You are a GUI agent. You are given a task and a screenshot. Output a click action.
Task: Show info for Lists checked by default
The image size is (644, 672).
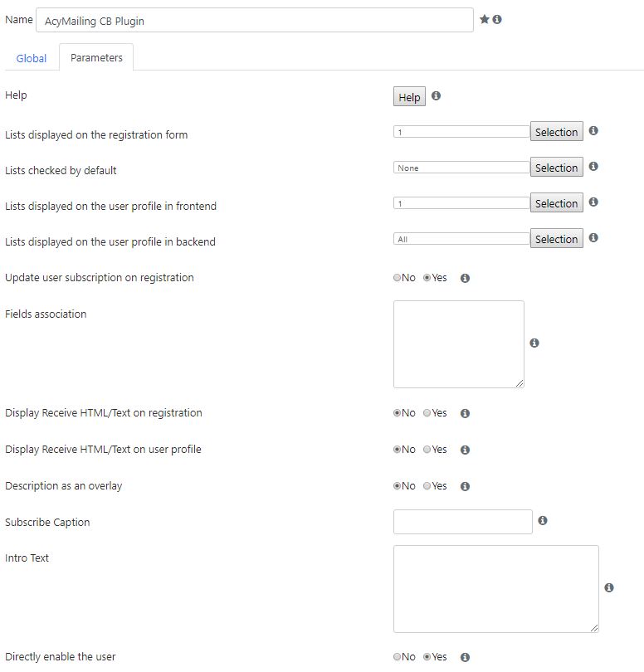click(x=593, y=166)
